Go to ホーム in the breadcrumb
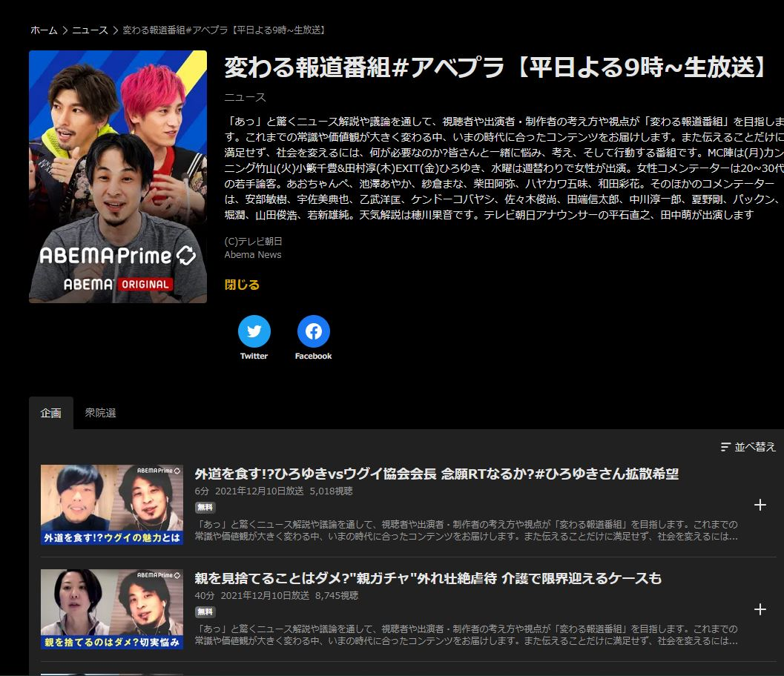This screenshot has width=784, height=676. pos(44,30)
